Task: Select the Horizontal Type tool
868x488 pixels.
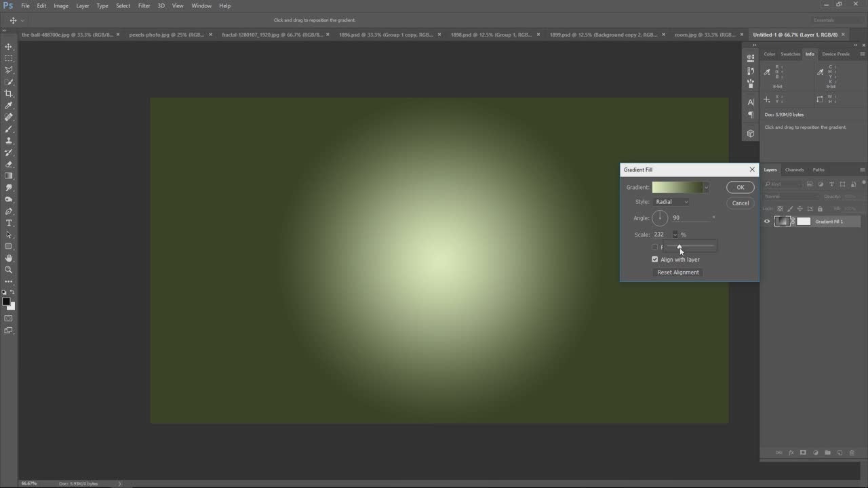Action: click(9, 223)
